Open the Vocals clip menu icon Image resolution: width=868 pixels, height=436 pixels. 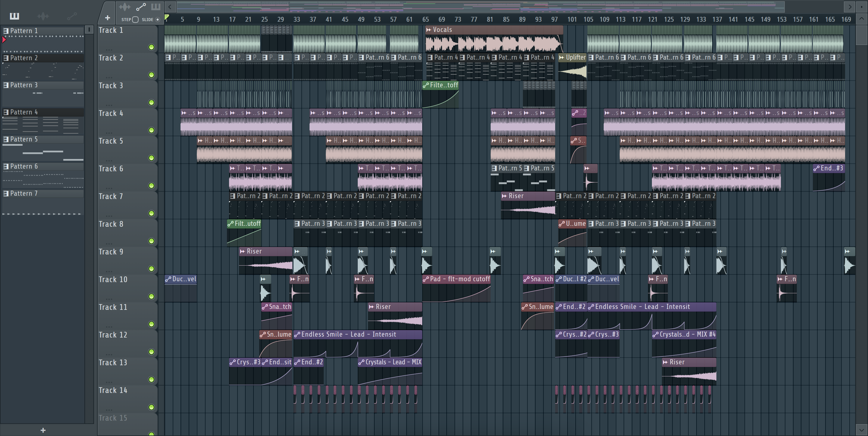(429, 30)
